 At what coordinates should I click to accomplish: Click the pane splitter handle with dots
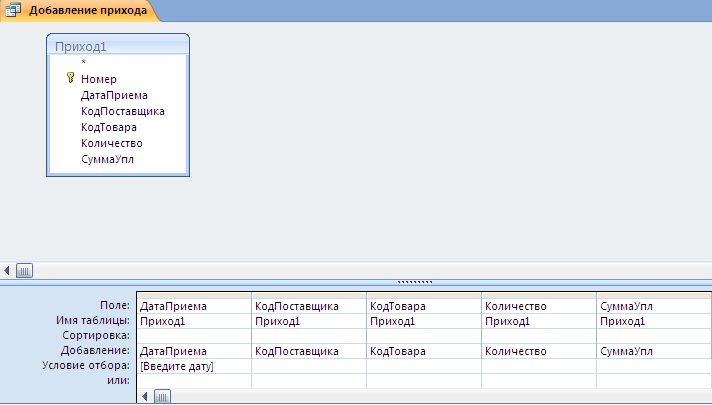tap(415, 282)
